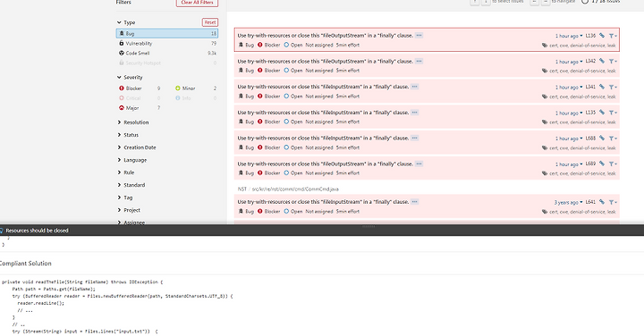Click permalink icon on the L135 issue
Image resolution: width=644 pixels, height=336 pixels.
pyautogui.click(x=602, y=113)
